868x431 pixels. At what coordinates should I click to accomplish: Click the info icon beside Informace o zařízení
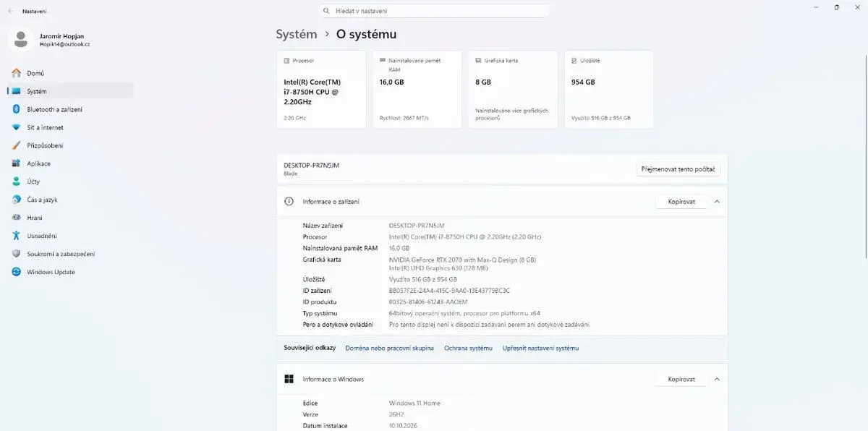pos(289,202)
